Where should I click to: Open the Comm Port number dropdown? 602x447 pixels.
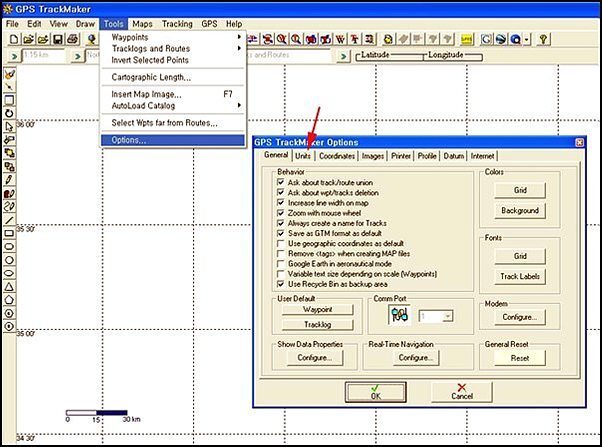pyautogui.click(x=447, y=316)
